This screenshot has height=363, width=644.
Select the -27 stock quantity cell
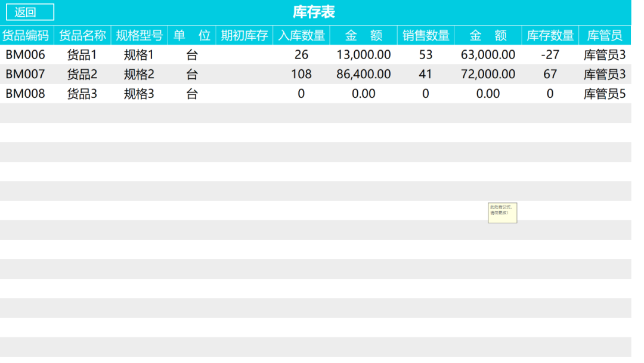(x=550, y=55)
